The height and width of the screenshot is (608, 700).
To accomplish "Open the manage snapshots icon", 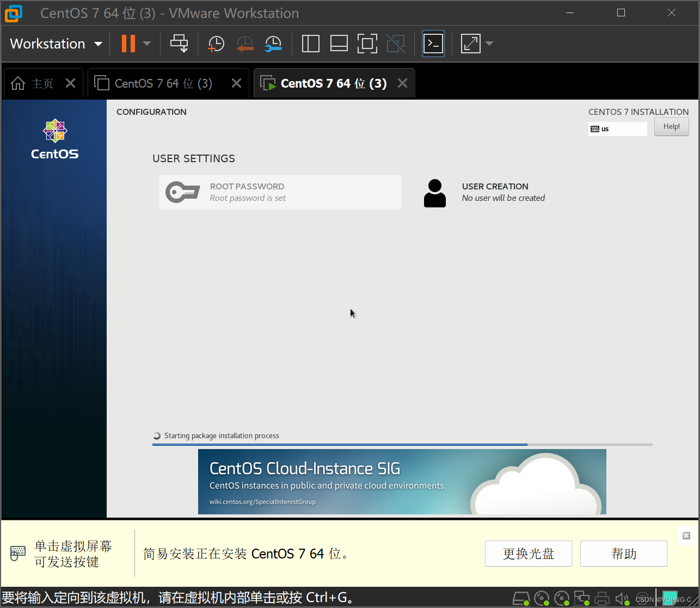I will pos(273,44).
